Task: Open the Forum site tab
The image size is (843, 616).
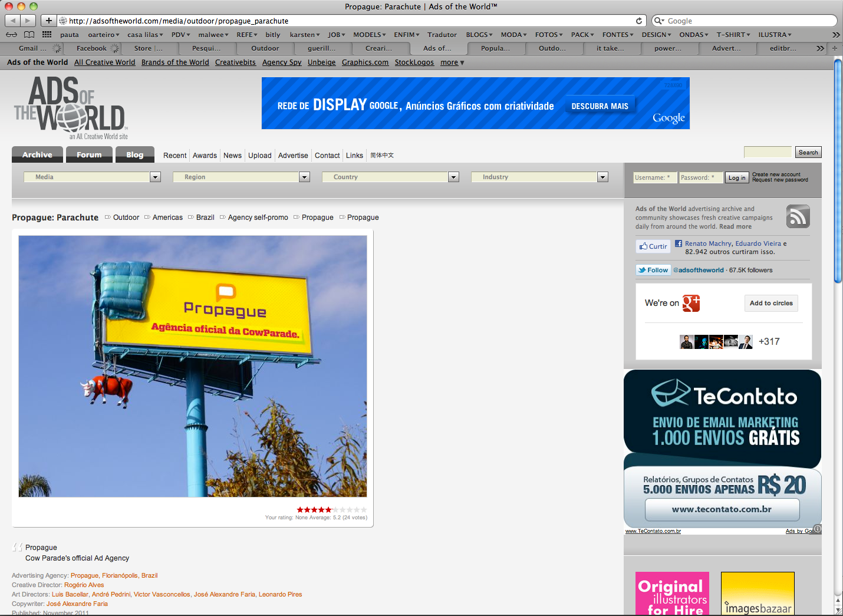Action: [x=89, y=154]
